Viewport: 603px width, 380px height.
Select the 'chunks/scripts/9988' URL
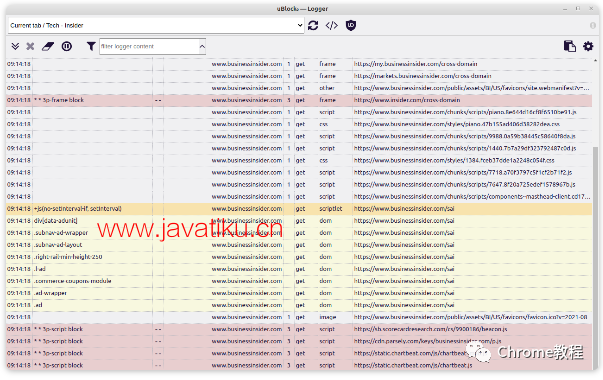coord(465,136)
